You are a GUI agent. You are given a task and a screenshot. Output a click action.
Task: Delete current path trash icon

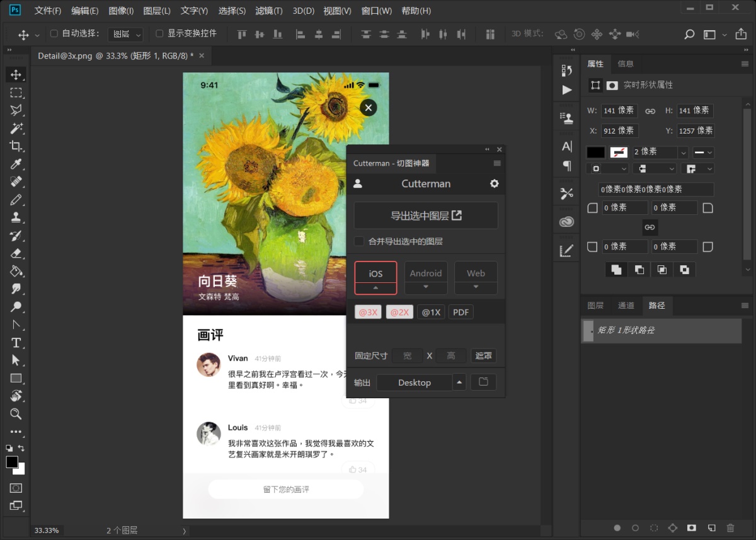[x=730, y=528]
